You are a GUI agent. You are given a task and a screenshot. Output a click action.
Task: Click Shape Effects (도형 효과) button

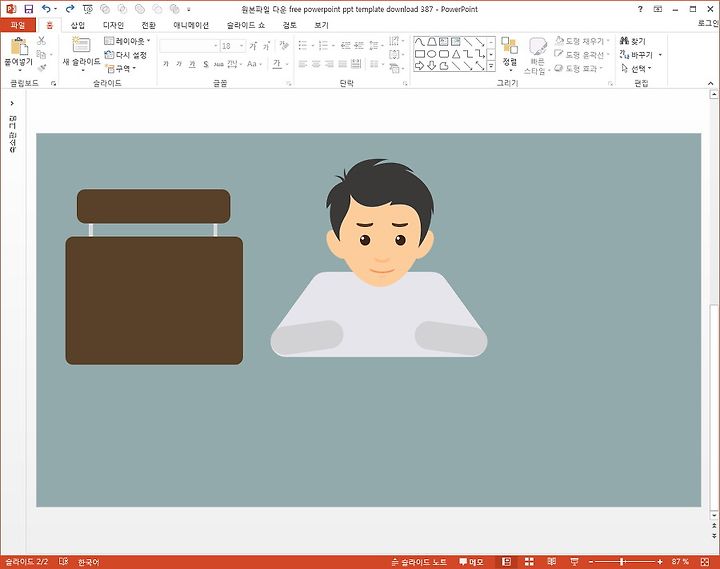point(579,68)
